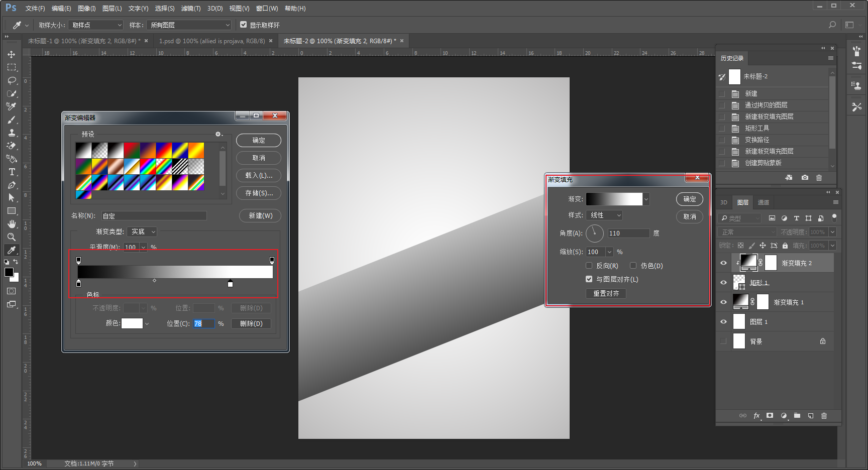The image size is (868, 470).
Task: Hide the 图层 1 layer
Action: 723,321
